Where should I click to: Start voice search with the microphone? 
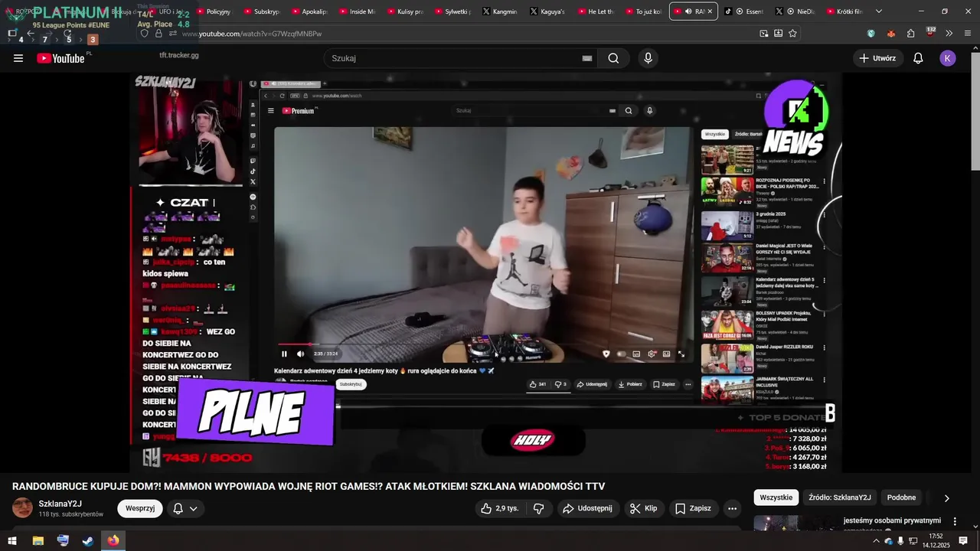click(x=648, y=58)
